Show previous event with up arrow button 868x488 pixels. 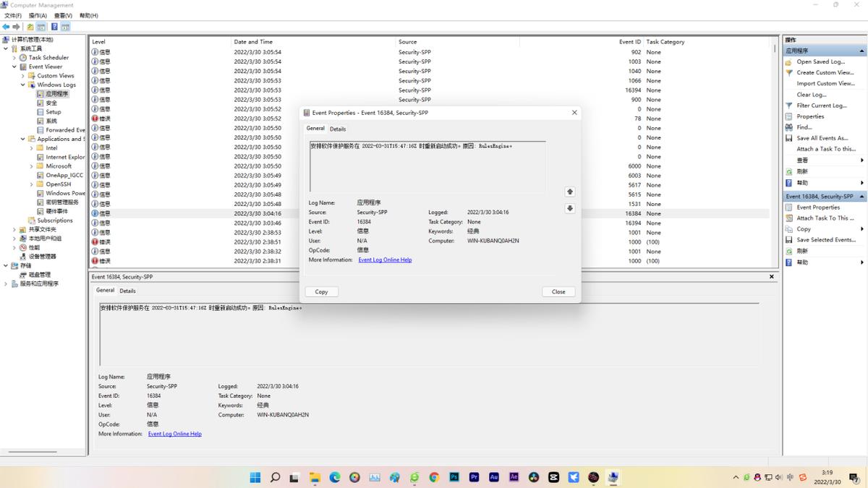pyautogui.click(x=570, y=192)
